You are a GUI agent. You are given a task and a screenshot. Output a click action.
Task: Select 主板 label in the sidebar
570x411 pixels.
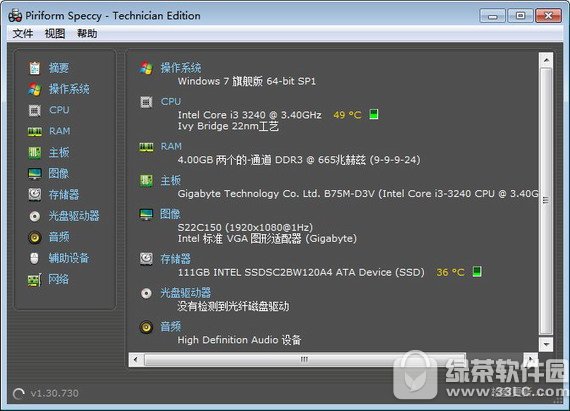pyautogui.click(x=59, y=152)
